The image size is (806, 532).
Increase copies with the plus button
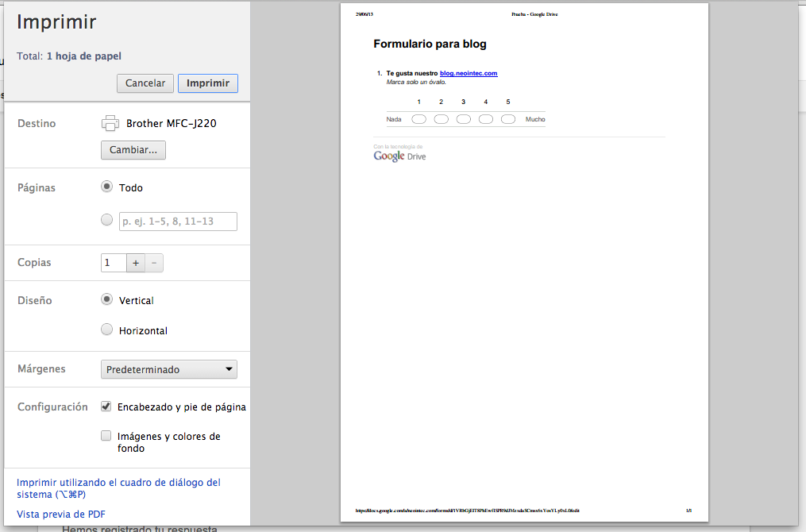tap(136, 263)
